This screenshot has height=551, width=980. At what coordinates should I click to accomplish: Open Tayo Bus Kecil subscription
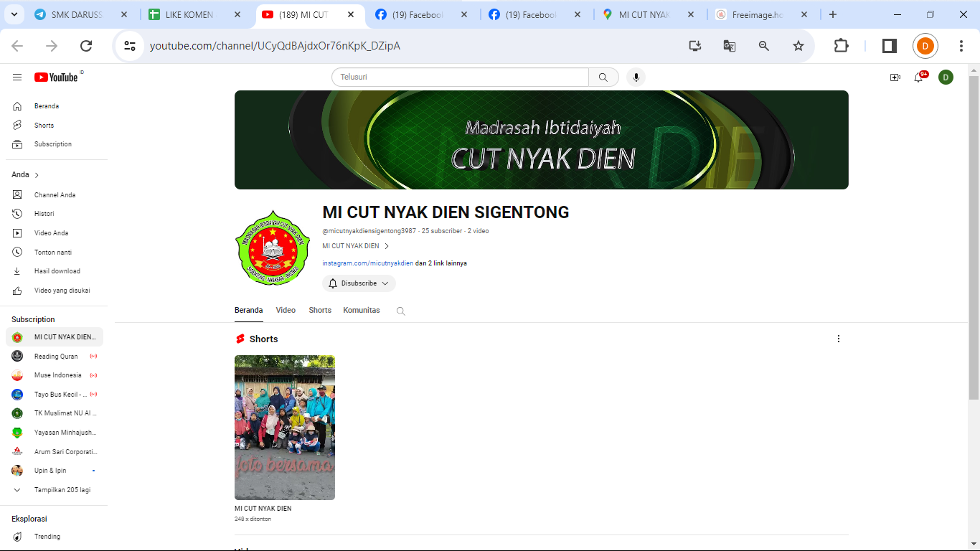(x=55, y=395)
